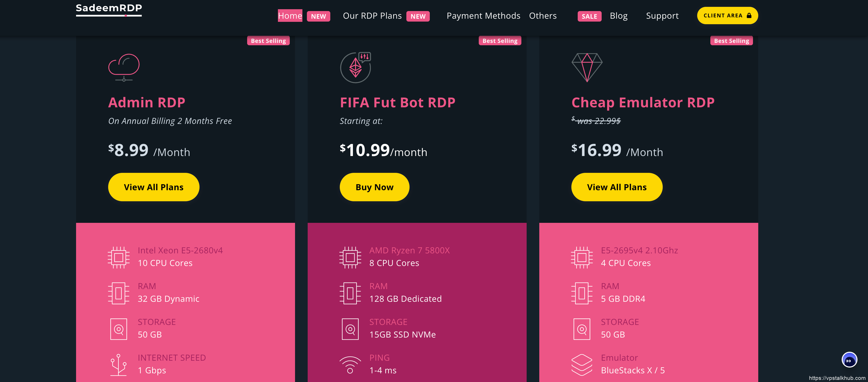Click Buy Now for FIFA Fut Bot RDP
Viewport: 868px width, 382px height.
[374, 187]
